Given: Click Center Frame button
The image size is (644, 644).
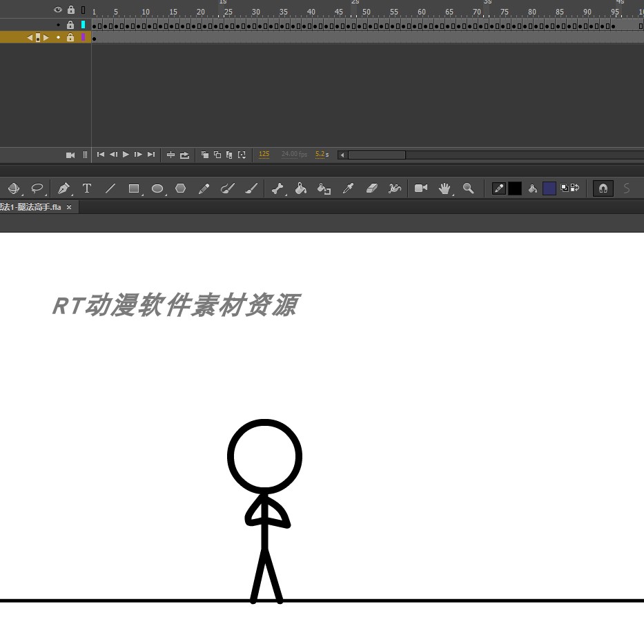Looking at the screenshot, I should click(x=171, y=155).
